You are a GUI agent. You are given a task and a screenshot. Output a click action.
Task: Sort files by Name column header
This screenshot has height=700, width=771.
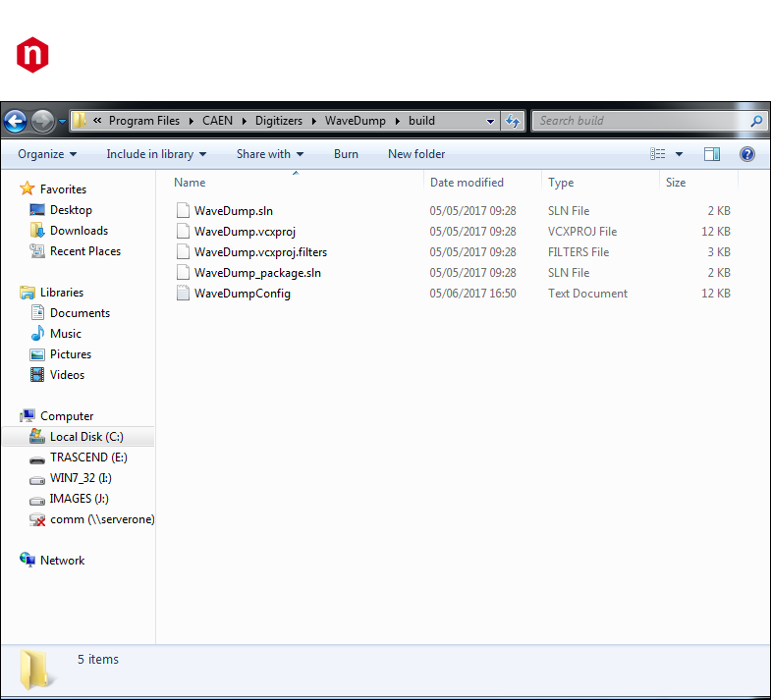[190, 183]
